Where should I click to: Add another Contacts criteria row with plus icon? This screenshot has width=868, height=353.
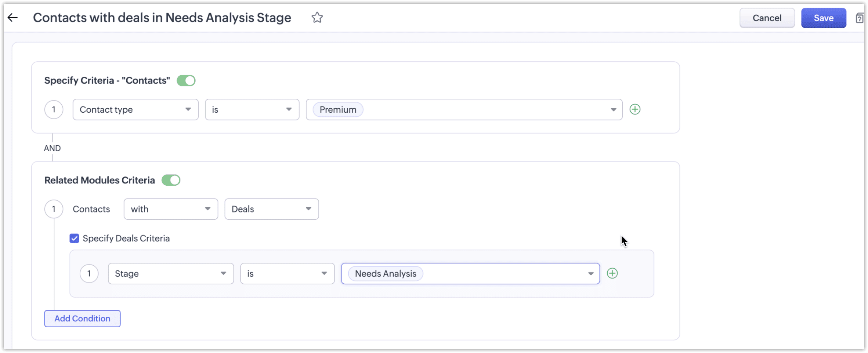point(635,109)
